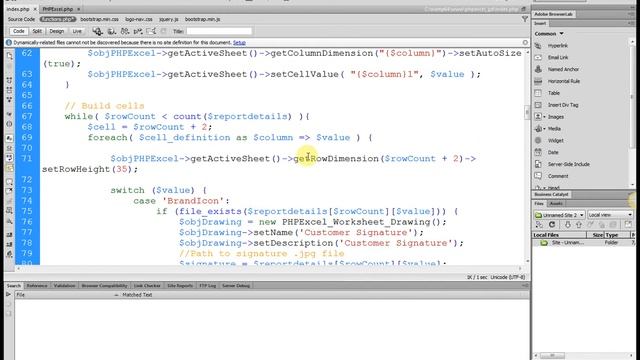Open logo-nav.css related file
The height and width of the screenshot is (360, 640).
[x=139, y=19]
